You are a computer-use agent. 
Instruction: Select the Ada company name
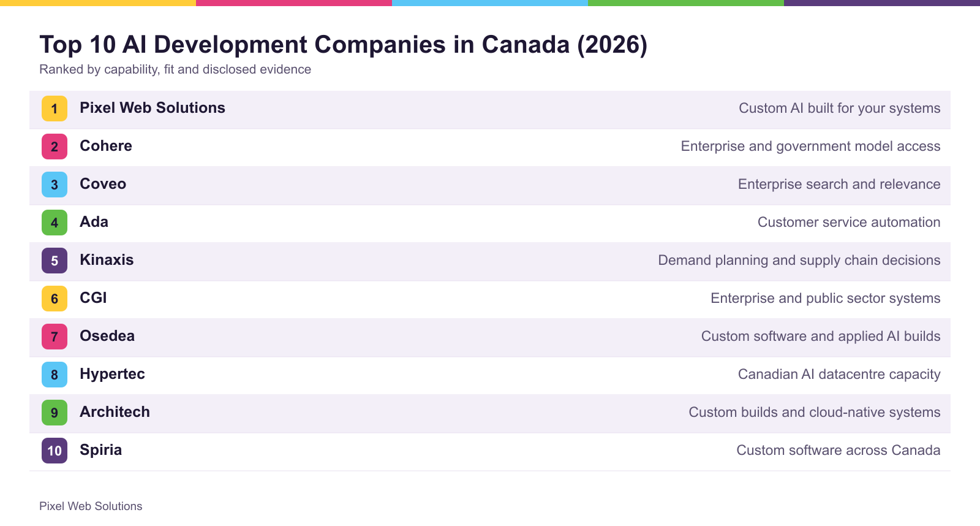(x=94, y=222)
